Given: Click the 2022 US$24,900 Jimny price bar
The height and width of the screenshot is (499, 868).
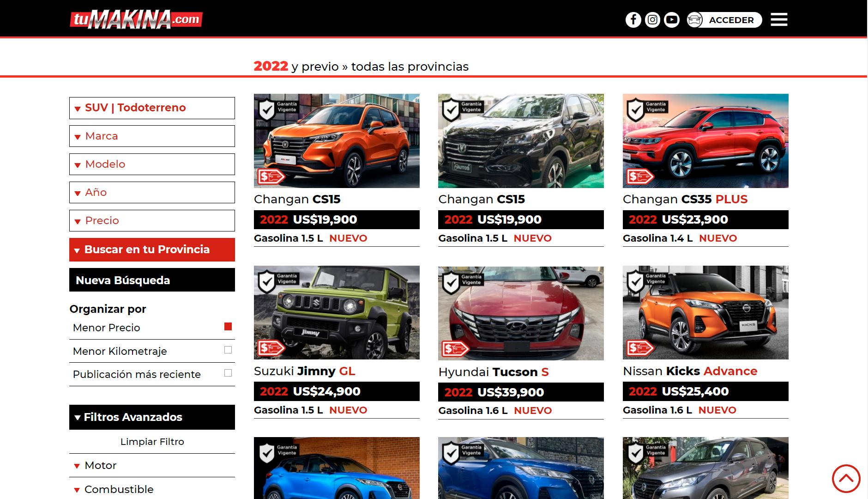Looking at the screenshot, I should (337, 391).
